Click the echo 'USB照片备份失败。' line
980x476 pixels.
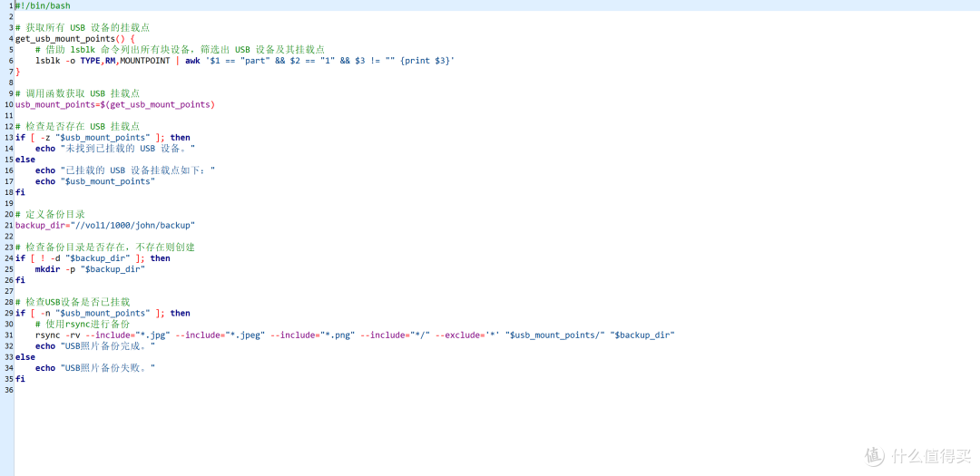pos(95,368)
